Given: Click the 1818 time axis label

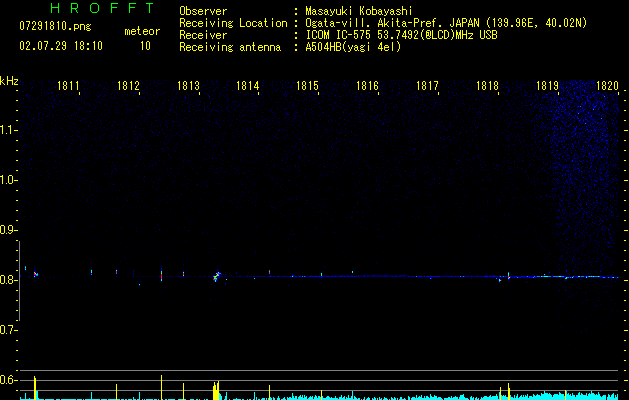Looking at the screenshot, I should (x=487, y=85).
